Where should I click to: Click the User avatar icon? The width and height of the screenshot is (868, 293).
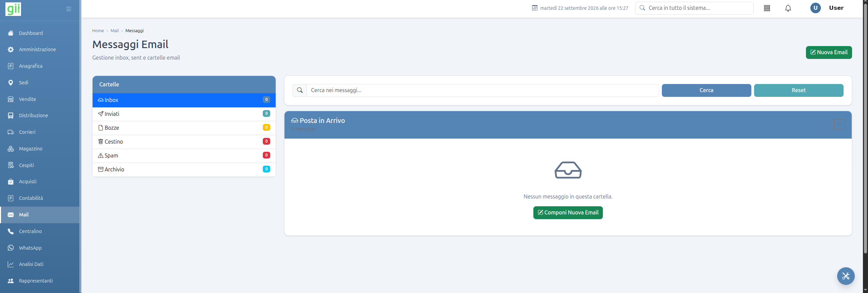[x=815, y=8]
